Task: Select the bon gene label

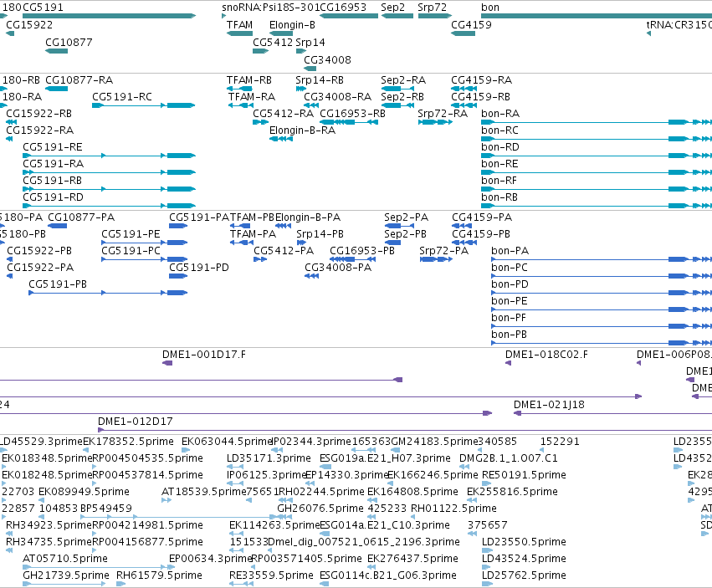Action: (x=490, y=8)
